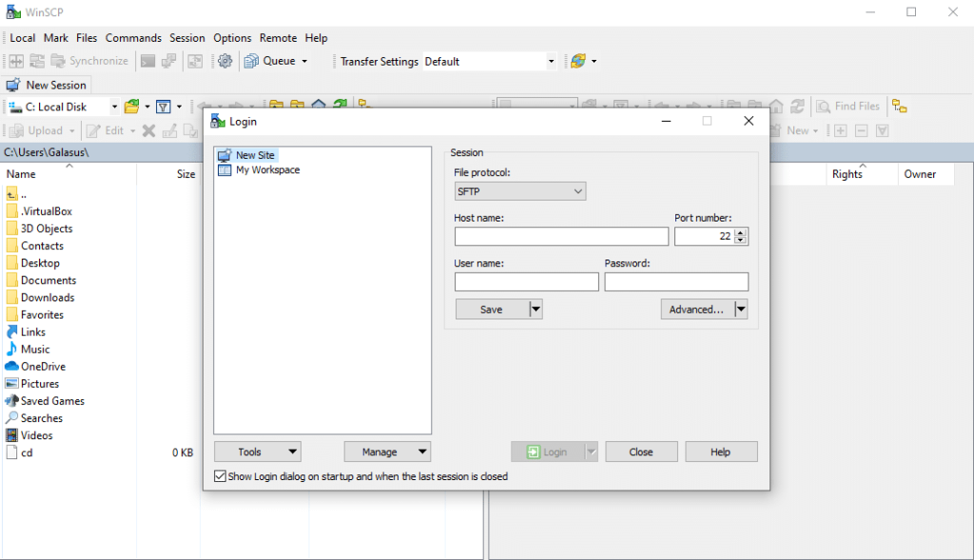Open the File protocol SFTP dropdown
This screenshot has width=974, height=560.
point(520,191)
